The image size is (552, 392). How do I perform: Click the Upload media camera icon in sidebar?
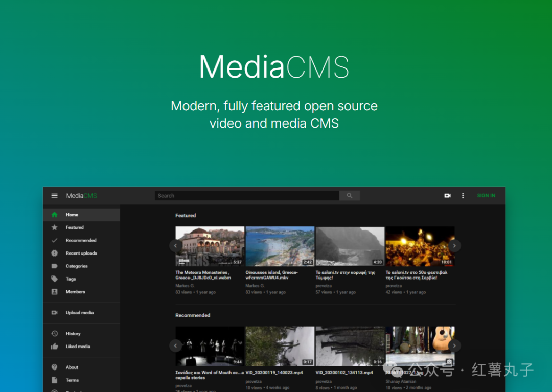[54, 312]
